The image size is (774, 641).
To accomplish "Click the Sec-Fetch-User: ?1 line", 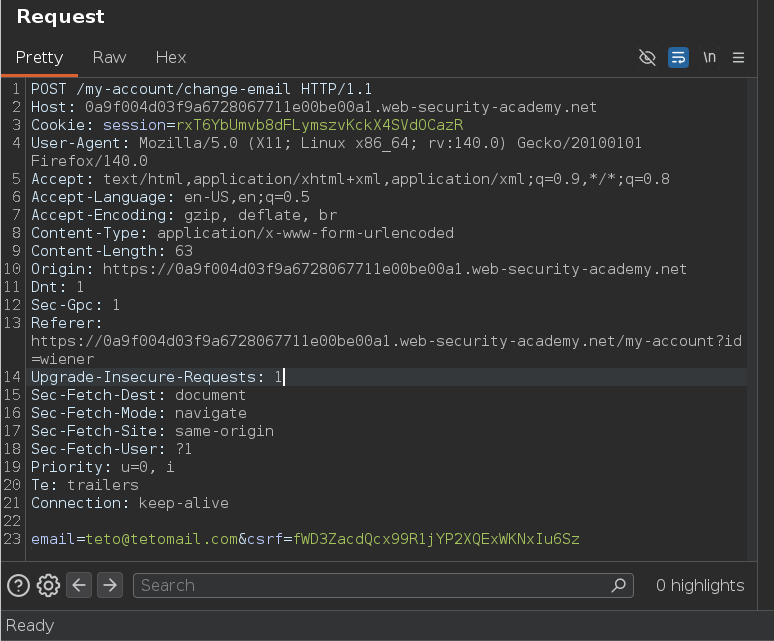I will click(x=112, y=449).
